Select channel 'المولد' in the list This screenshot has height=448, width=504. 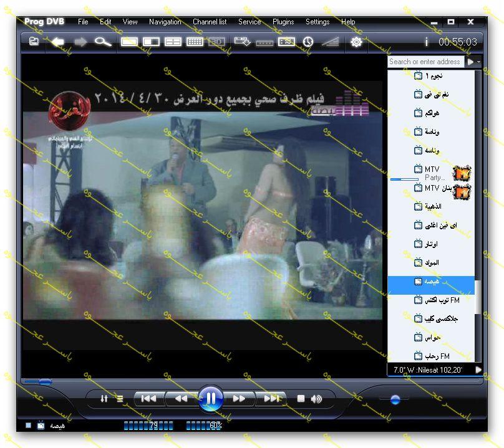point(432,263)
